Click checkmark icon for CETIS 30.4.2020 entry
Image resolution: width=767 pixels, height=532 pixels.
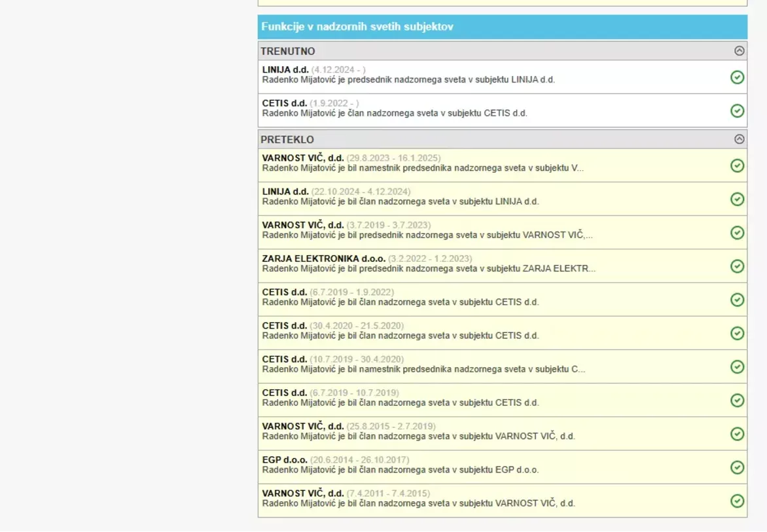pos(737,333)
